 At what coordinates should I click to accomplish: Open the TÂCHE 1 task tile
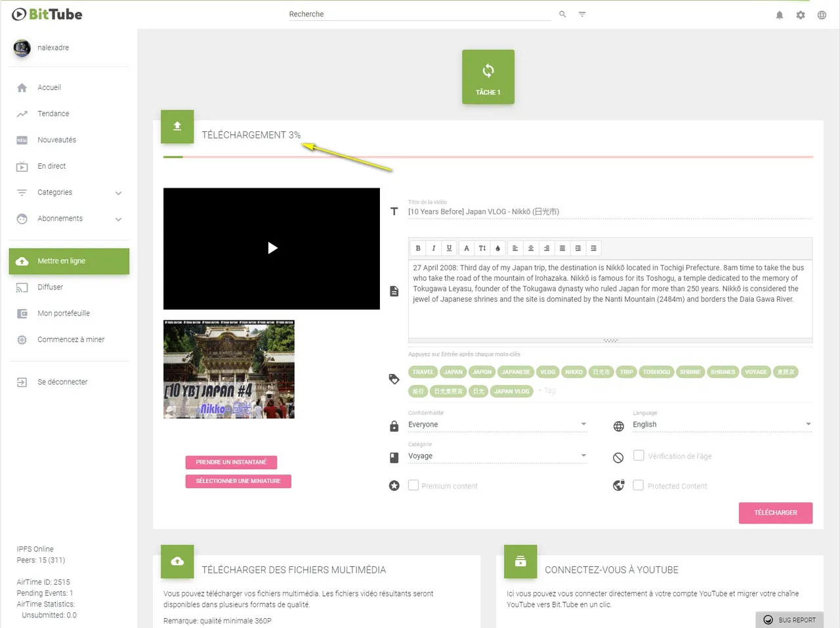point(488,77)
